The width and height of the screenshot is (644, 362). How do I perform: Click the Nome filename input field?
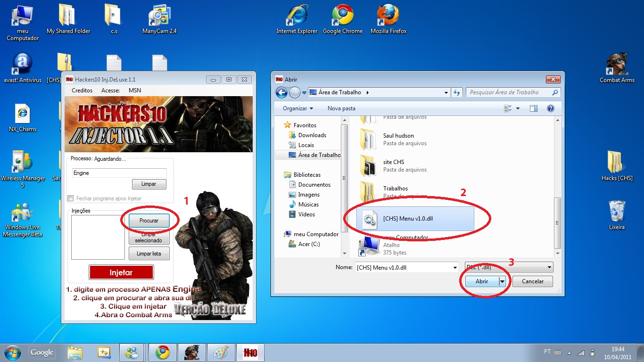[x=403, y=267]
